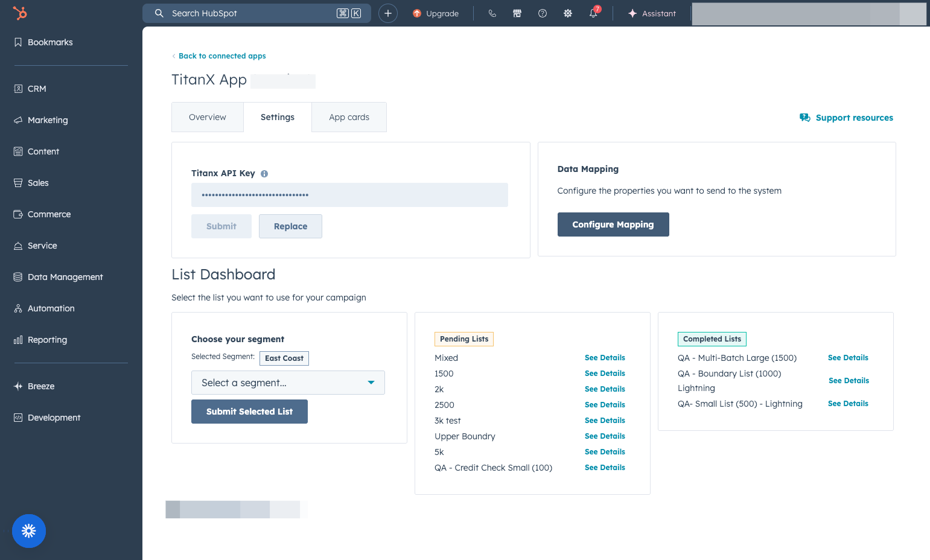Click the Titanx API Key field
Viewport: 930px width, 560px height.
pos(349,195)
